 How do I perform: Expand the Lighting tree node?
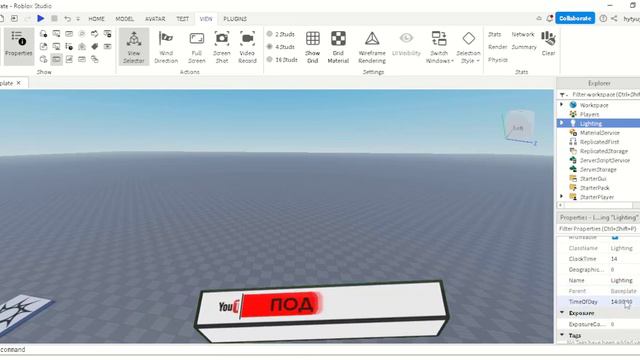point(562,123)
